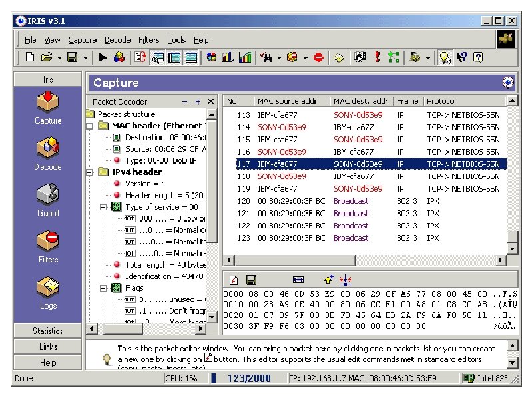This screenshot has width=532, height=398.
Task: Click the New document toolbar icon
Action: (x=30, y=57)
